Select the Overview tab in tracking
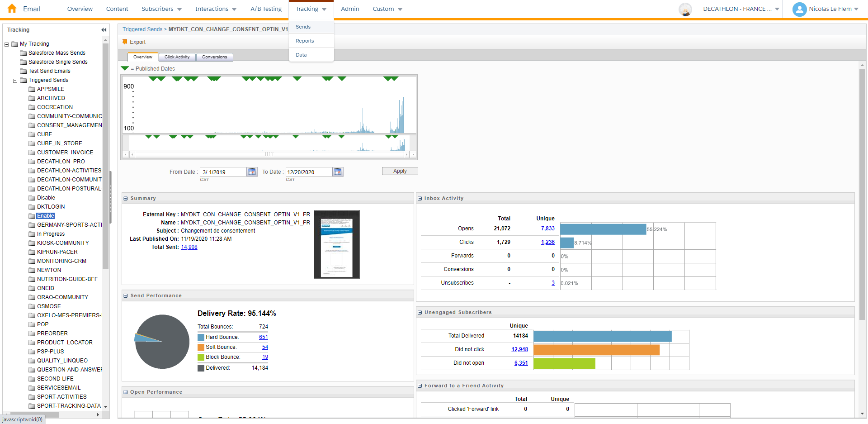 pyautogui.click(x=143, y=57)
